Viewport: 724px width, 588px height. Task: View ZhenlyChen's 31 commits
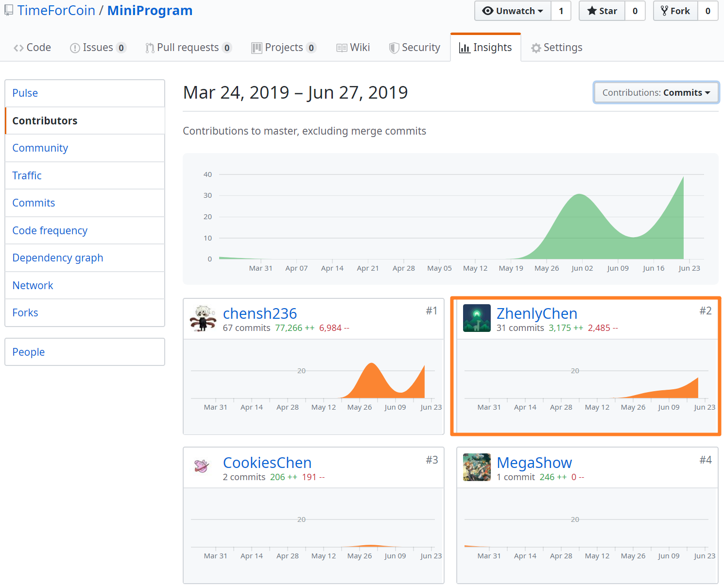[x=520, y=328]
